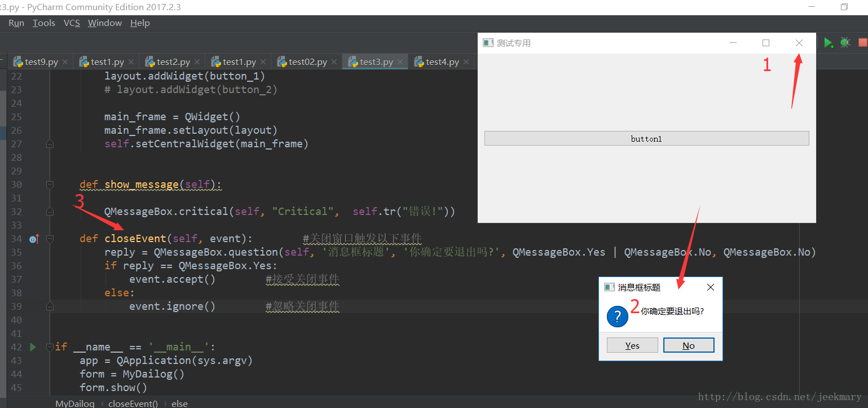868x408 pixels.
Task: Click MyDailog in the breadcrumb bar
Action: pos(75,403)
